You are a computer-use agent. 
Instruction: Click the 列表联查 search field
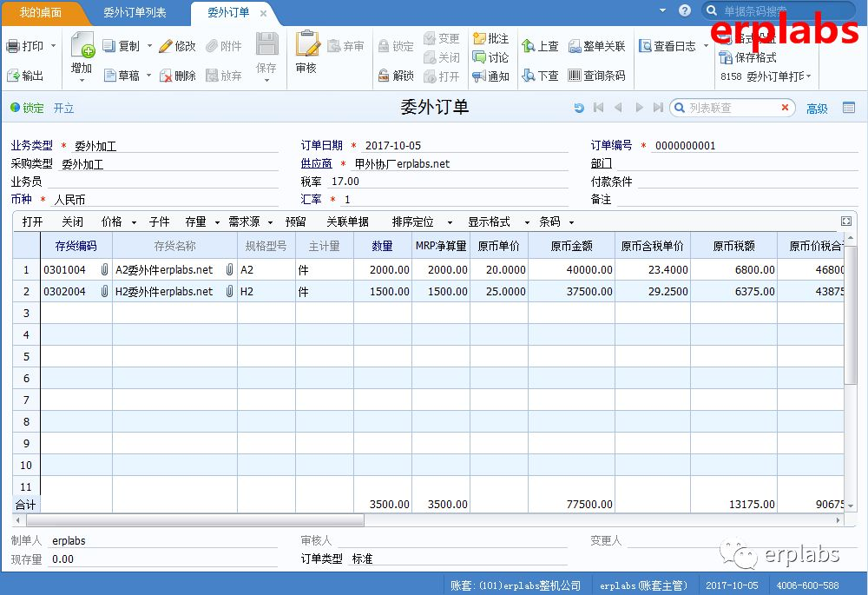[732, 108]
